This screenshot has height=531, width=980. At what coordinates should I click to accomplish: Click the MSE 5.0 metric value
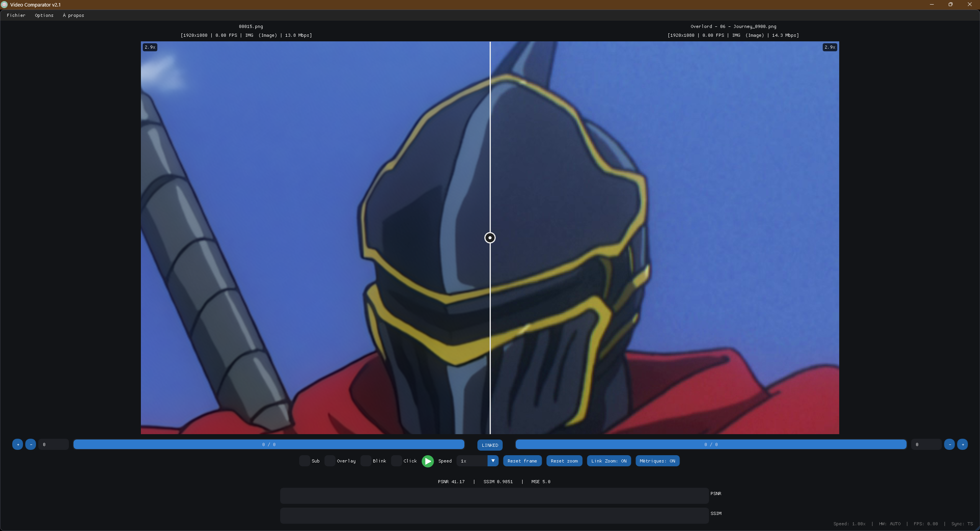tap(541, 482)
